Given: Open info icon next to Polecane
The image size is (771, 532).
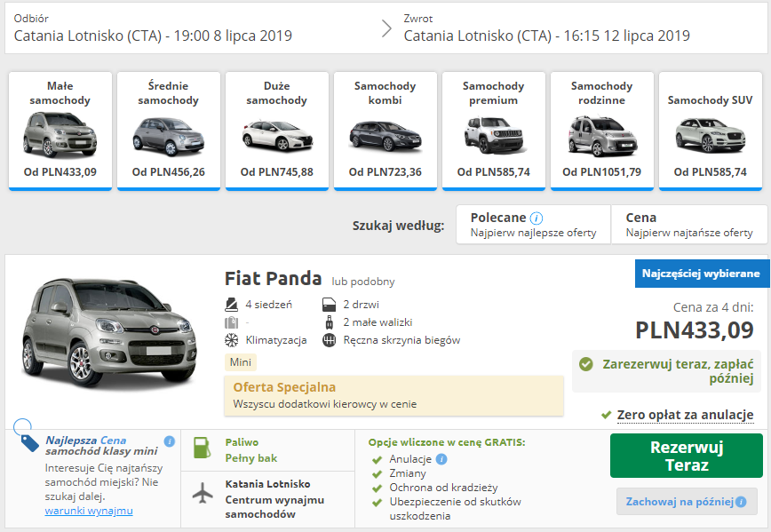Looking at the screenshot, I should pos(537,218).
